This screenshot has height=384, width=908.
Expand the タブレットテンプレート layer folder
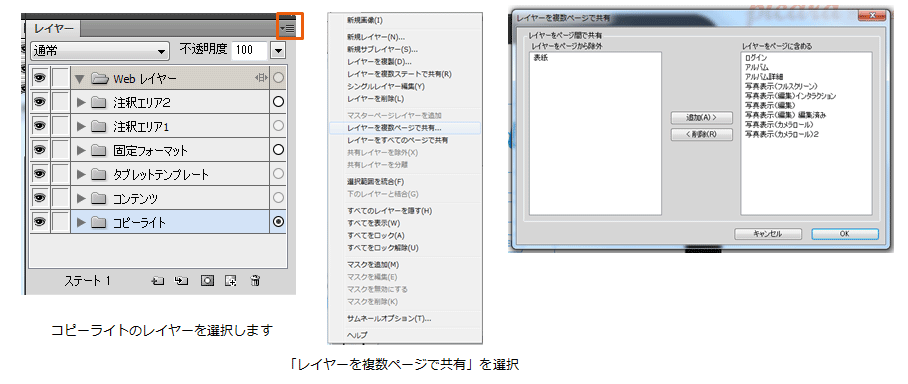coord(81,174)
